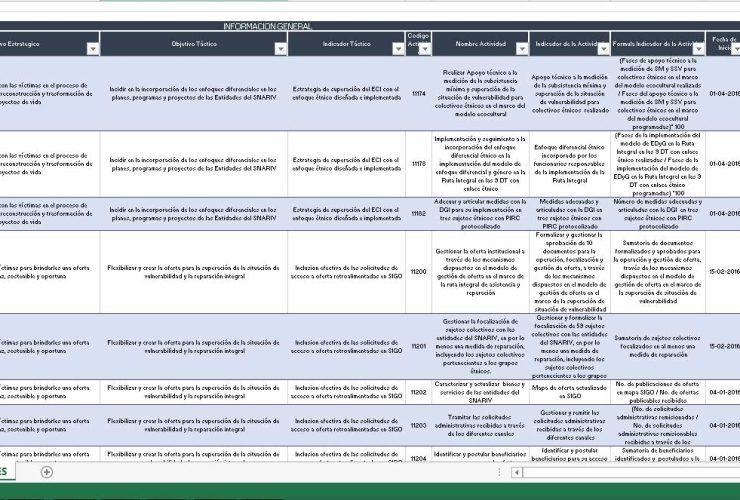Image resolution: width=740 pixels, height=500 pixels.
Task: Select 'Tramitar las solicitudes administrativas' cell
Action: point(480,425)
